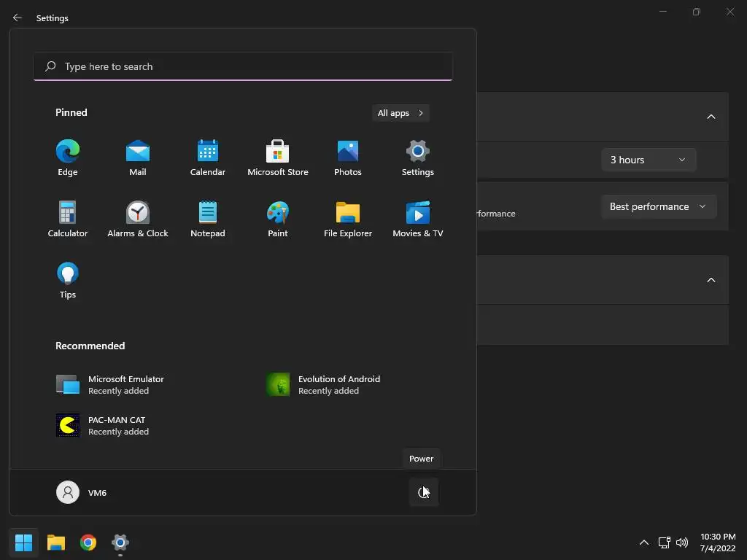The image size is (747, 560).
Task: Show hidden tray icons
Action: coord(643,542)
